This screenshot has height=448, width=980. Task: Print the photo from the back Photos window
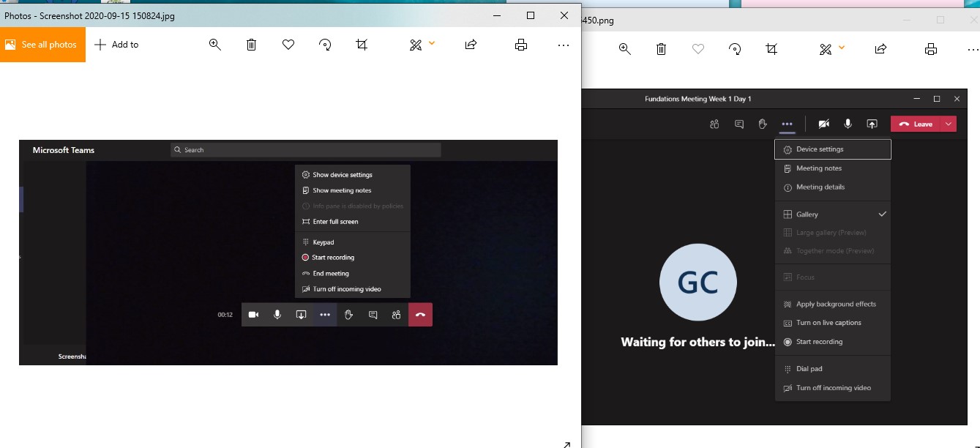tap(931, 49)
